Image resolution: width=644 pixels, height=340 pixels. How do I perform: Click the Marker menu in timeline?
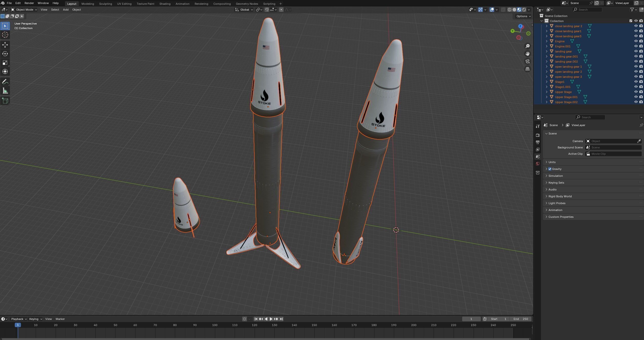coord(60,319)
